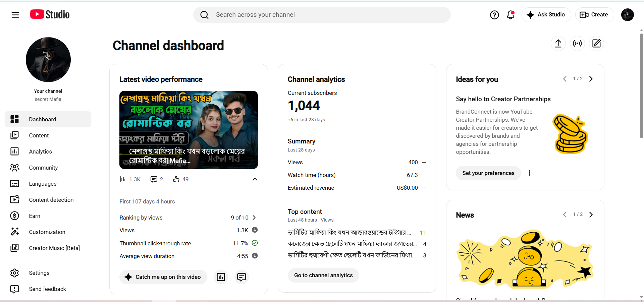Toggle the hamburger navigation menu
This screenshot has width=644, height=302.
[x=15, y=15]
